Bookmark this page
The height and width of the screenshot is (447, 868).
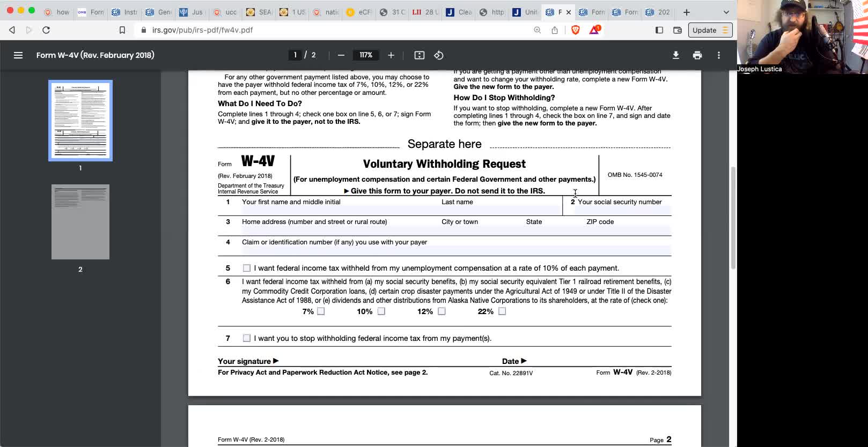[122, 30]
